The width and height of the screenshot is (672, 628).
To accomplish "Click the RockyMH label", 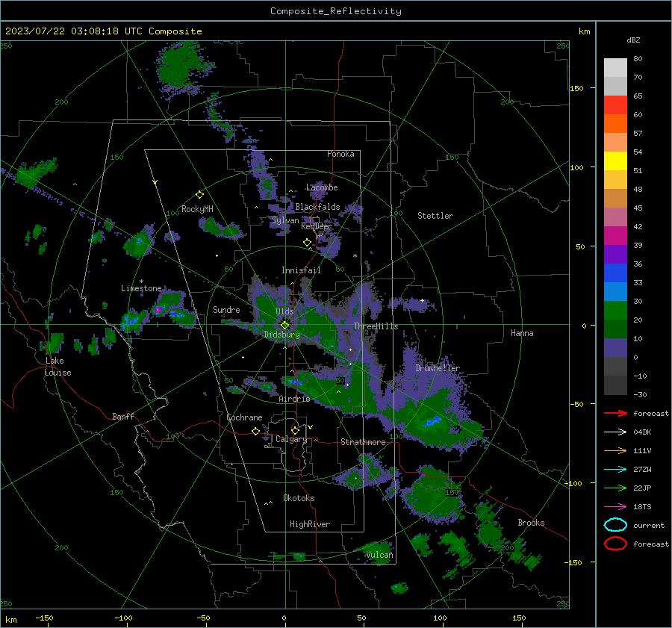I will [197, 209].
